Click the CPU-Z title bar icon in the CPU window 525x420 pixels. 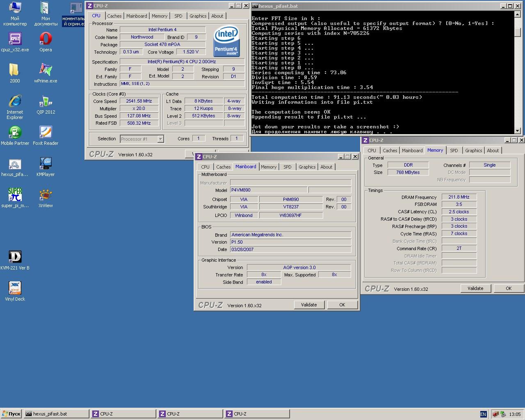(90, 6)
